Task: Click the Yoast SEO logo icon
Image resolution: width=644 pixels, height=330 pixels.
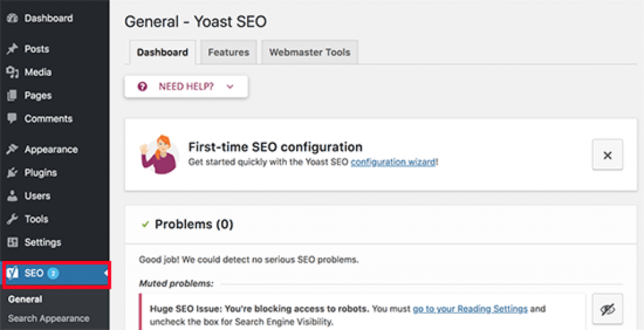Action: pos(13,273)
